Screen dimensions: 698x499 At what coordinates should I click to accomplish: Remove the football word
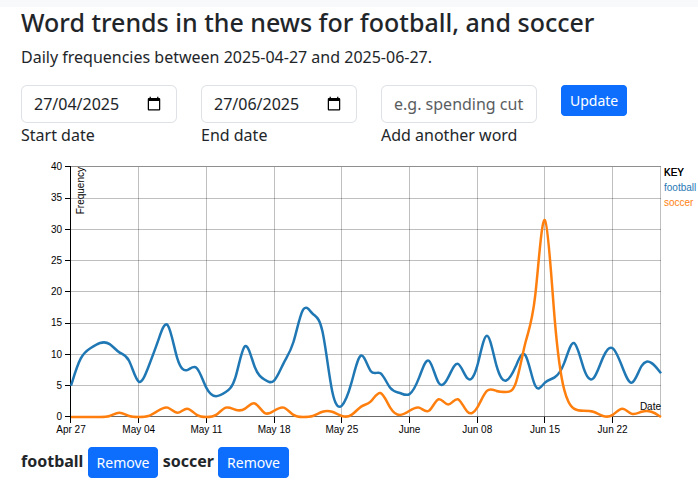(x=123, y=463)
